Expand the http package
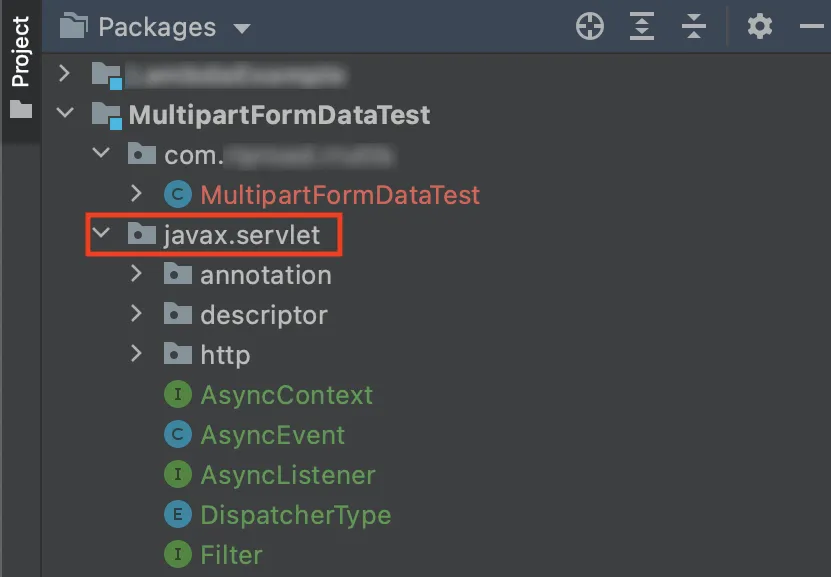 point(137,354)
